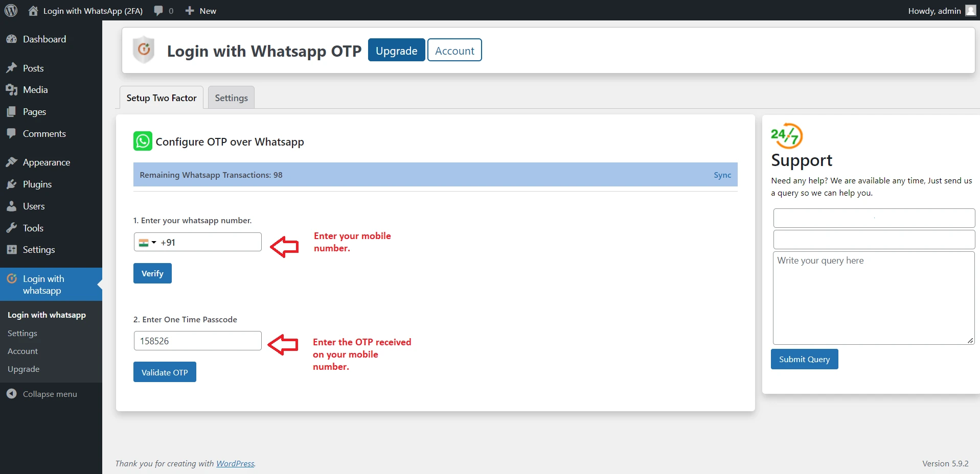980x474 pixels.
Task: Click the Account button in the header
Action: pyautogui.click(x=454, y=50)
